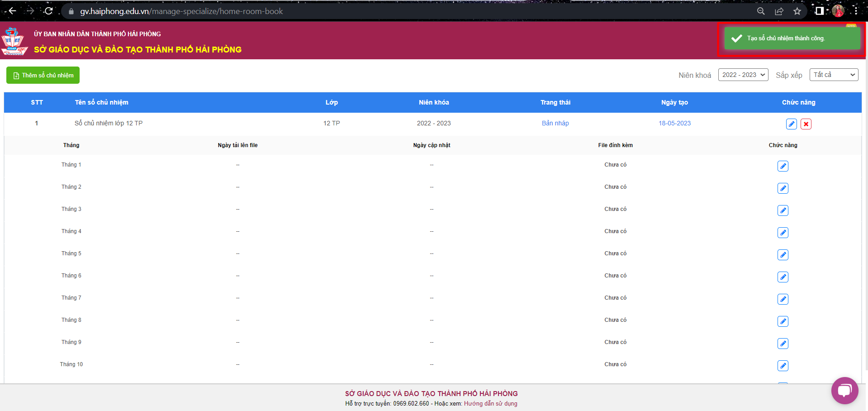
Task: Click the Sở Giáo Dục Hải Phòng logo
Action: 14,41
